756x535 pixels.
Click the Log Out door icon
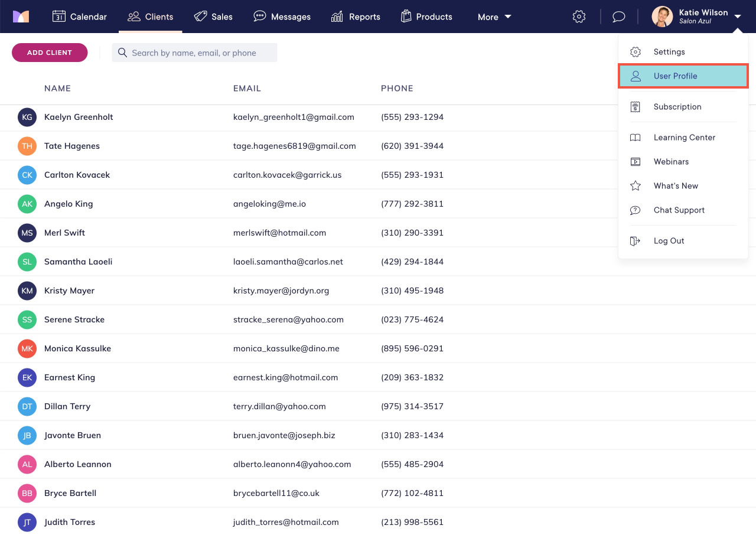635,240
